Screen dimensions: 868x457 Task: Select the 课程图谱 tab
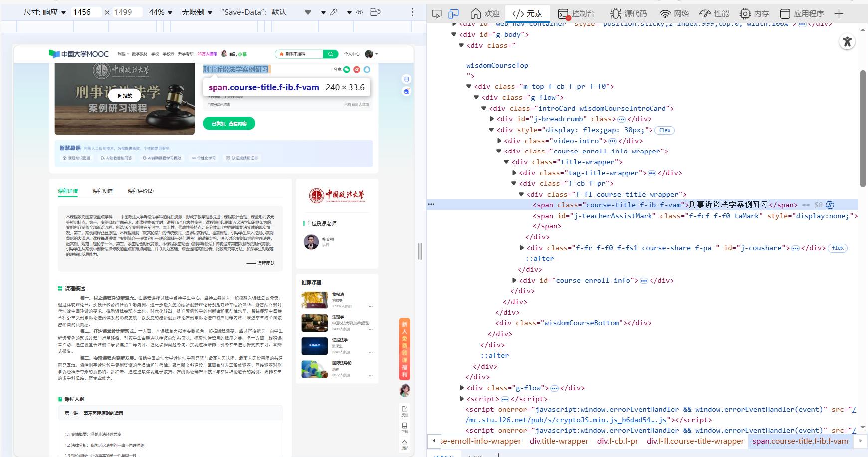[x=103, y=191]
